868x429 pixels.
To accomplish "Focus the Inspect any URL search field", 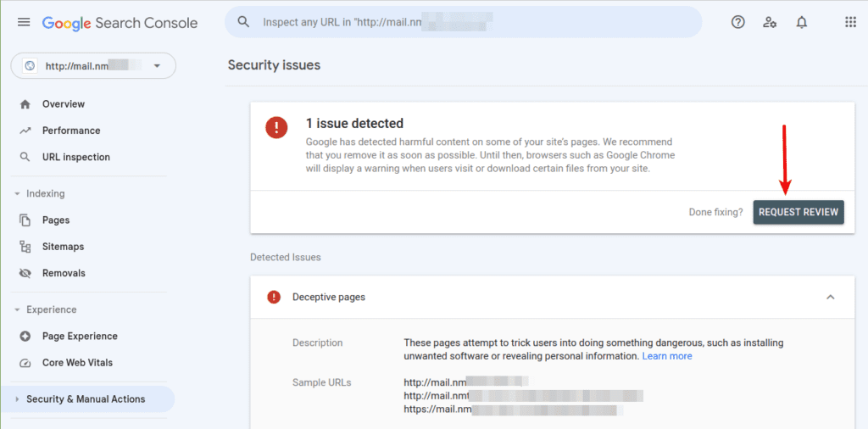I will click(463, 22).
